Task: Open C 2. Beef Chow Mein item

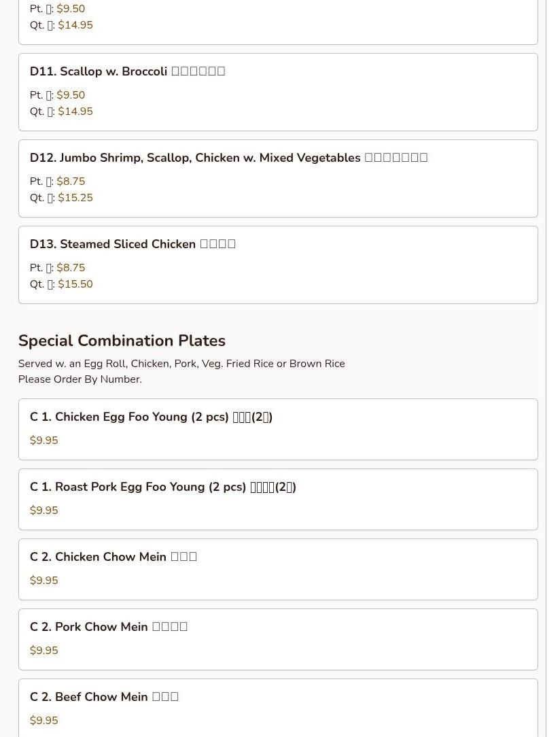Action: click(104, 697)
